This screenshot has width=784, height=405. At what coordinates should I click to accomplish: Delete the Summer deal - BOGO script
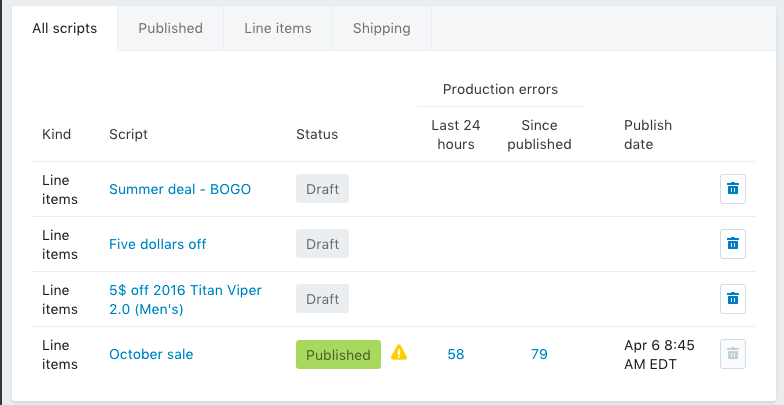point(732,189)
